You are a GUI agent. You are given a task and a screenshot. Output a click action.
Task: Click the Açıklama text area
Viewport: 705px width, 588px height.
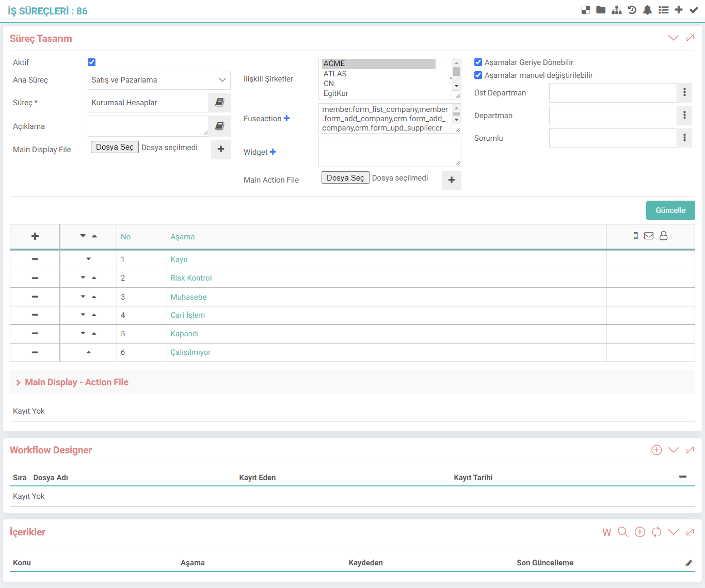148,126
